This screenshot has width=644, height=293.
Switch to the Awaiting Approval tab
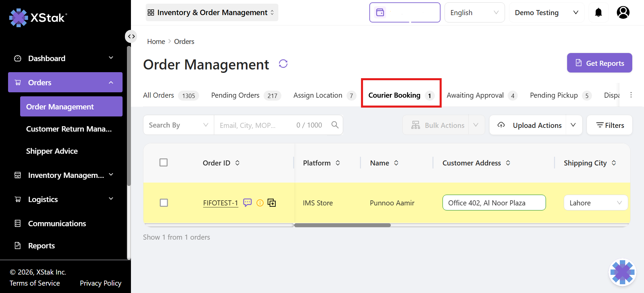pyautogui.click(x=475, y=95)
